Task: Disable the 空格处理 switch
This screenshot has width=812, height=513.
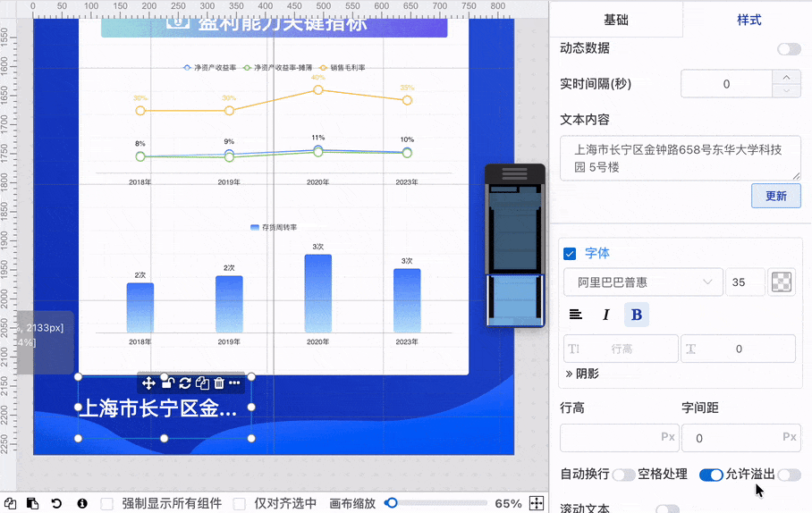Action: [711, 475]
